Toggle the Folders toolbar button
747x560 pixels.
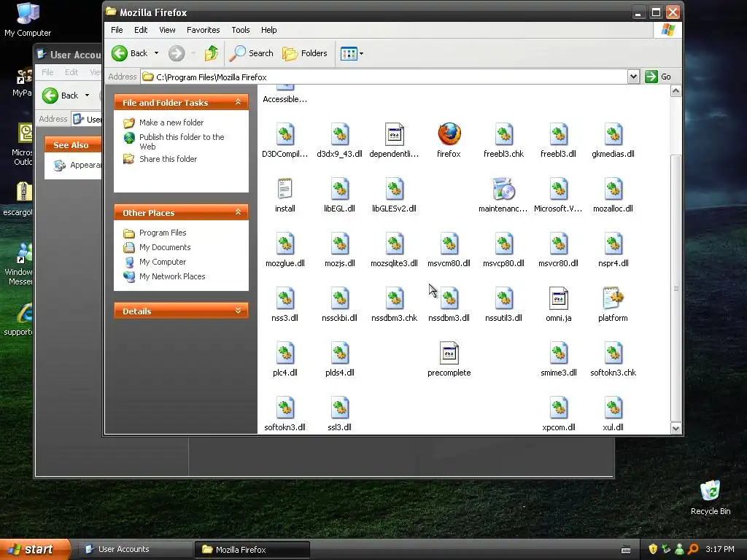[x=304, y=53]
